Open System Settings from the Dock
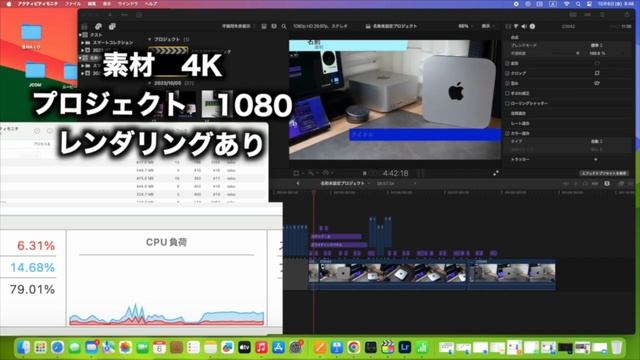 coord(296,347)
